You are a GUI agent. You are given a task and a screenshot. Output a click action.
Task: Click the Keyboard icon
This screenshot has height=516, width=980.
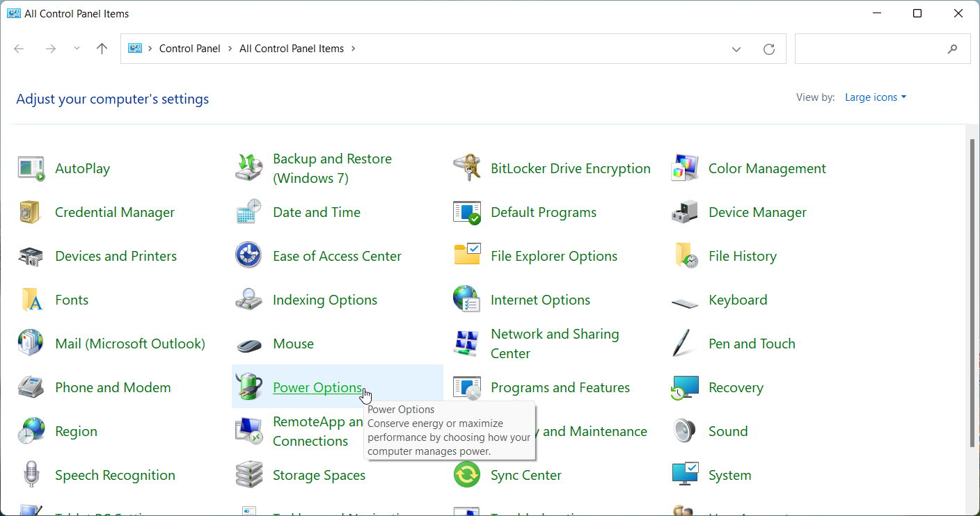[685, 302]
